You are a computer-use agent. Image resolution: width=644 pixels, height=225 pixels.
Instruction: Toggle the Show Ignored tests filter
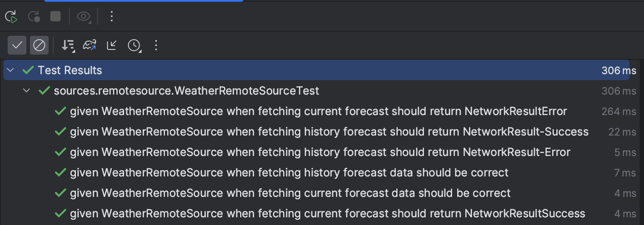point(39,45)
